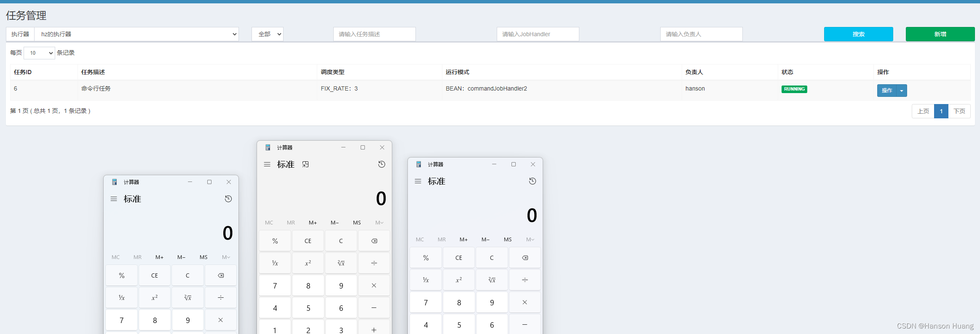Open hamburger menu in right calculator

pos(418,181)
